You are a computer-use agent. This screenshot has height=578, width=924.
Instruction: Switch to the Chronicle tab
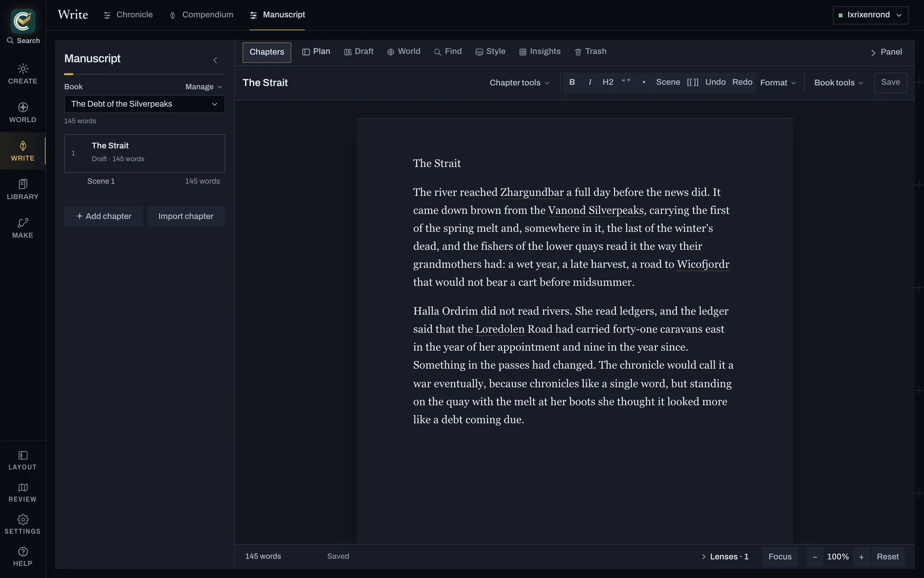128,15
